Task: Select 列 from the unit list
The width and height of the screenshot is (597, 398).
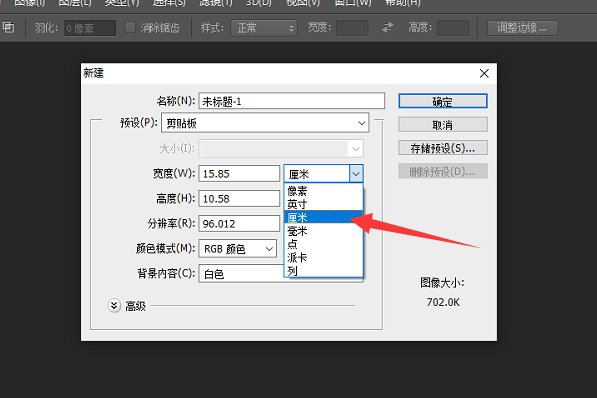Action: pyautogui.click(x=324, y=271)
